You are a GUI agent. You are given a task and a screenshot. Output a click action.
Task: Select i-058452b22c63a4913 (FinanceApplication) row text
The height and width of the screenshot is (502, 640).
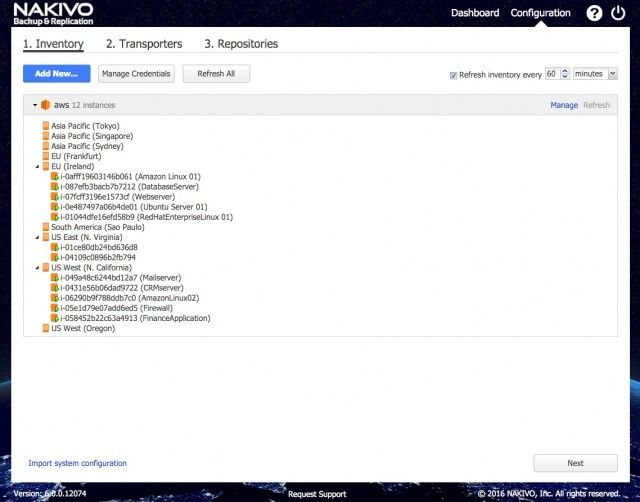[136, 318]
